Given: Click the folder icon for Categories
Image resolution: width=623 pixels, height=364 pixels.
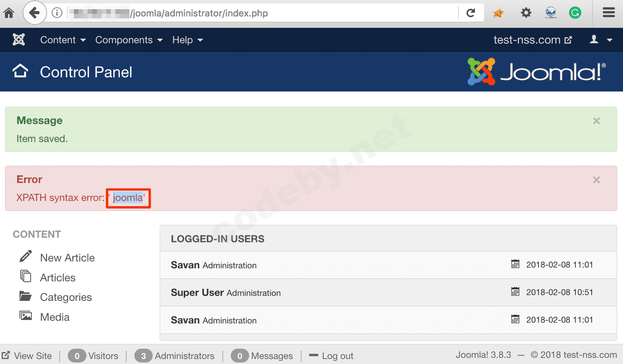Looking at the screenshot, I should pyautogui.click(x=26, y=296).
